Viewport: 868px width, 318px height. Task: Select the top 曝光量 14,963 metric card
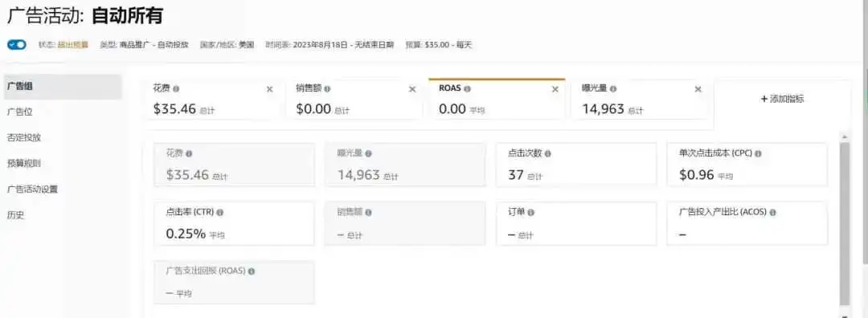640,100
